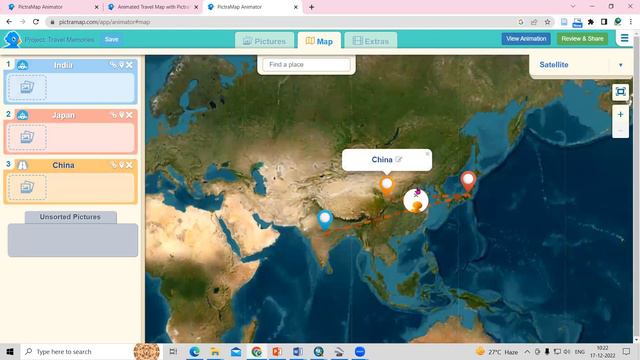Reload the page

[x=36, y=22]
